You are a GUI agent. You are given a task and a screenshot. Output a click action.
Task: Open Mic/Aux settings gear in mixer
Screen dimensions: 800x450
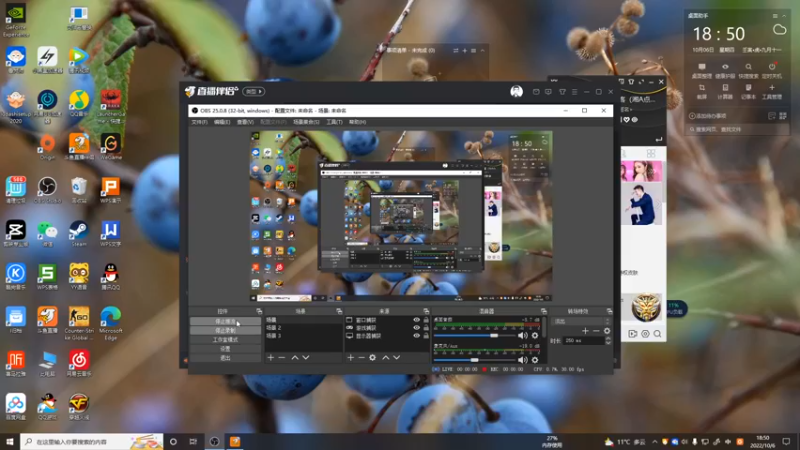(535, 360)
